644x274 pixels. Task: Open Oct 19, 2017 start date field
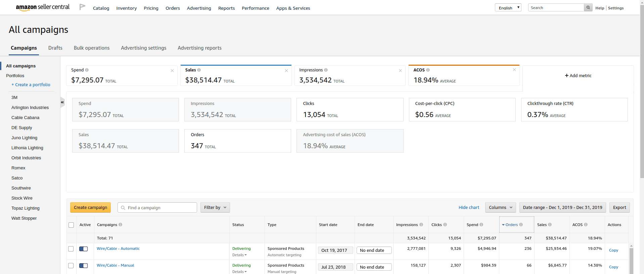click(335, 250)
